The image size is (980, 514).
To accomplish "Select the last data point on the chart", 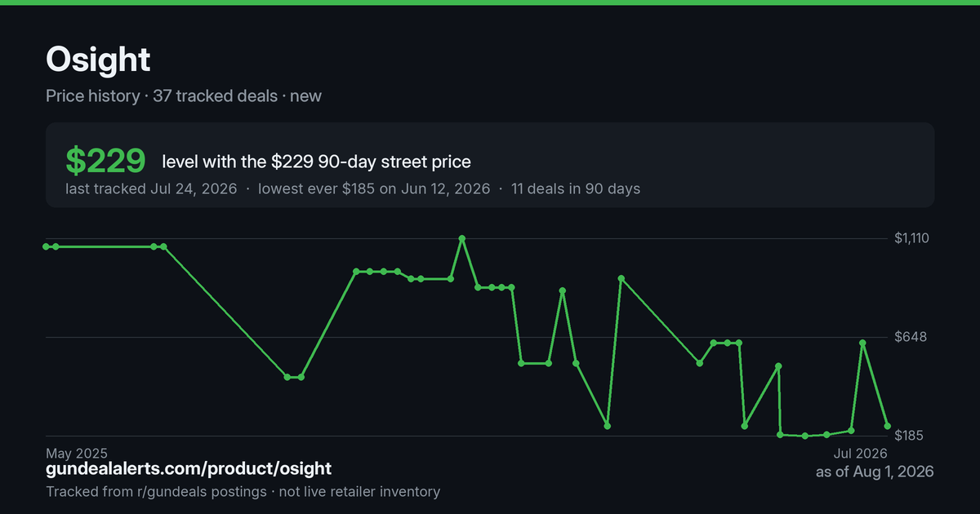I will 887,426.
